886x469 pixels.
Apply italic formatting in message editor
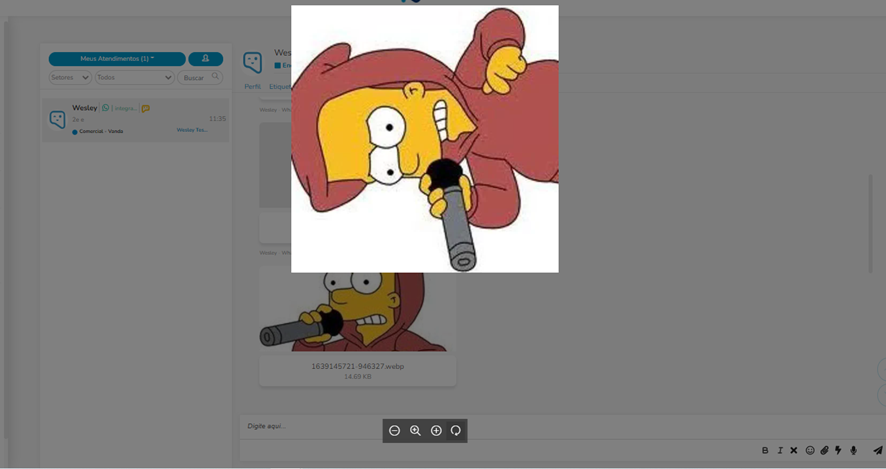[x=780, y=450]
